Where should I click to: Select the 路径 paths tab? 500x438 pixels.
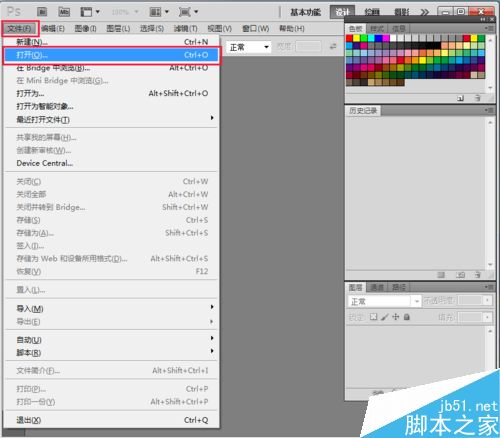coord(399,287)
